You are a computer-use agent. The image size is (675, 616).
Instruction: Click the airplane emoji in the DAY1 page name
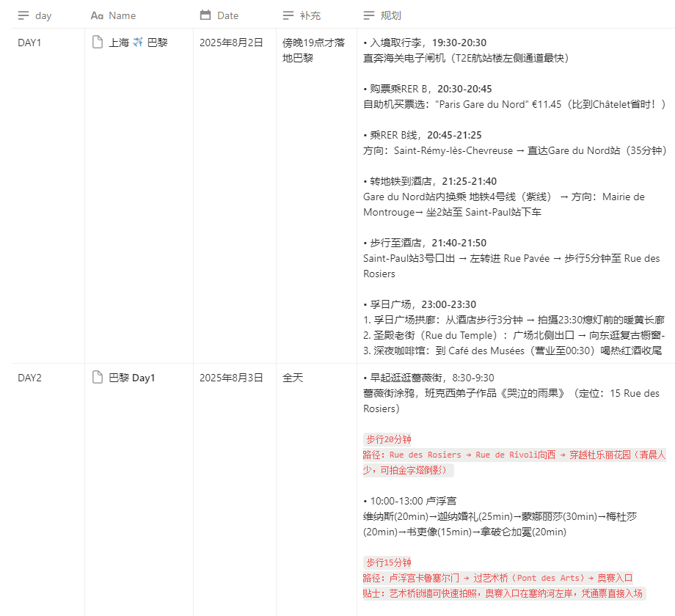pos(138,43)
